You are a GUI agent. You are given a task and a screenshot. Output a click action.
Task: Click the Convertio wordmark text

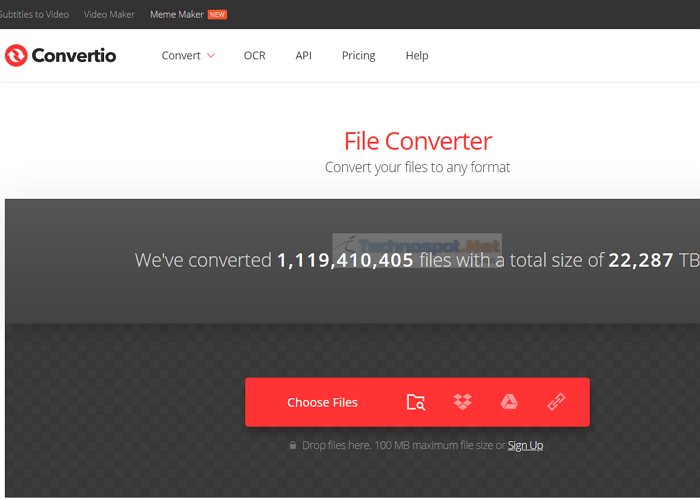tap(74, 55)
